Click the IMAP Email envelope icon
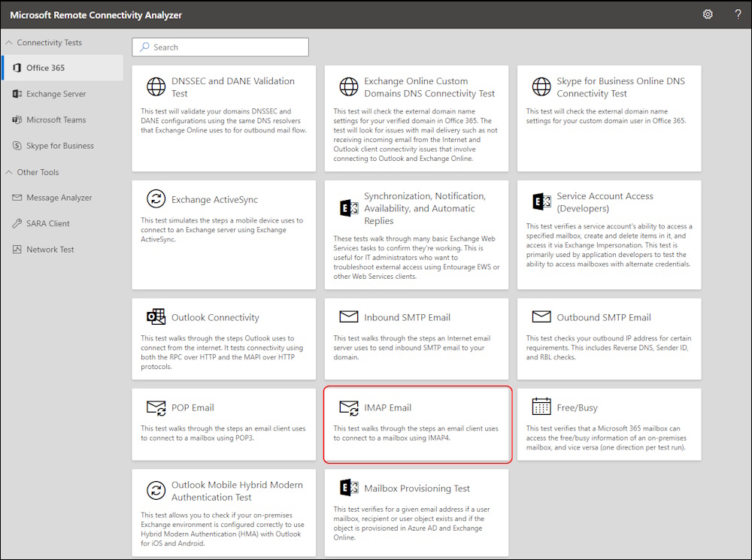752x560 pixels. [349, 407]
